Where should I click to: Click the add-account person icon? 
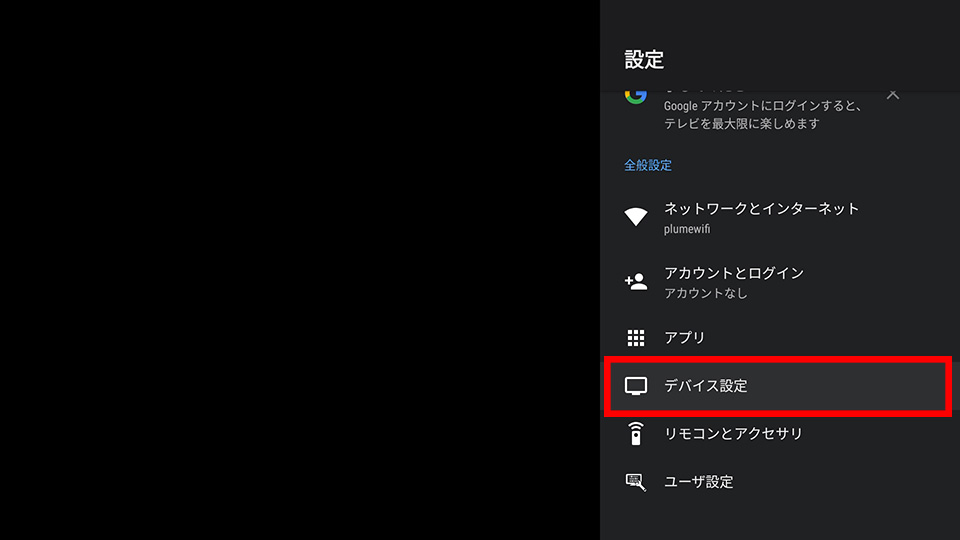pyautogui.click(x=636, y=282)
